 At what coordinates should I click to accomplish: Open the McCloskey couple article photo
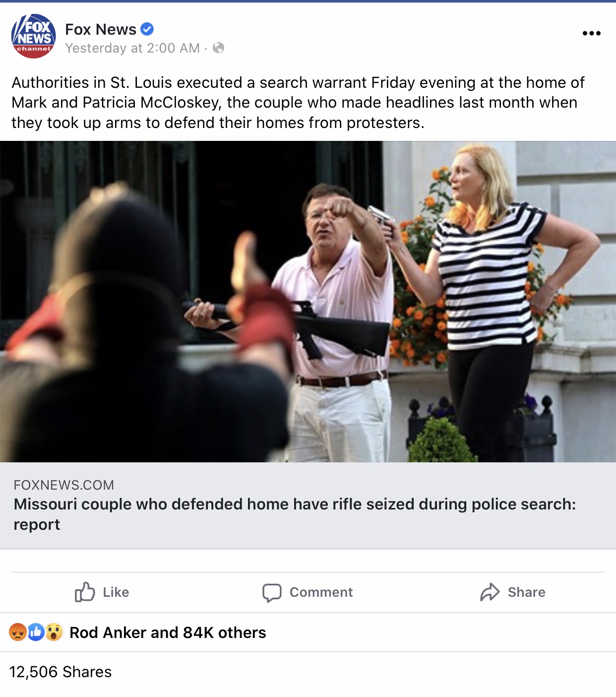point(308,302)
